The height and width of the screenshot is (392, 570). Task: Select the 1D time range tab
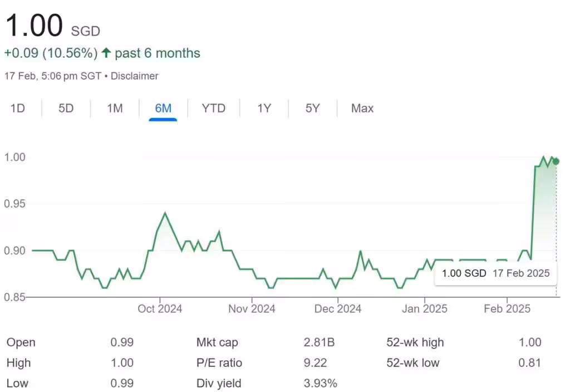click(17, 109)
